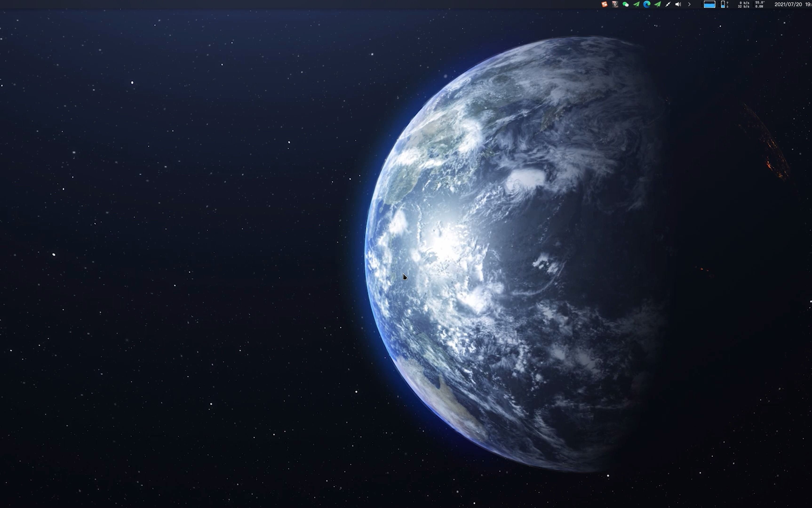812x508 pixels.
Task: Click the green paper plane next to WeChat
Action: 636,4
